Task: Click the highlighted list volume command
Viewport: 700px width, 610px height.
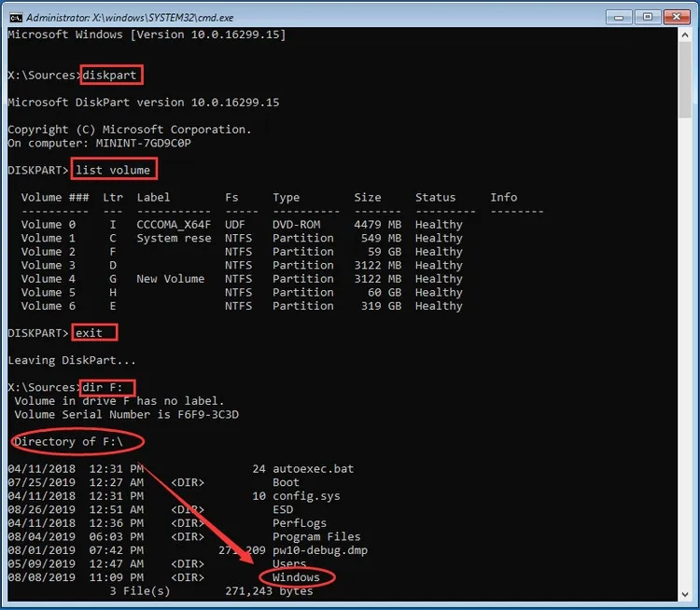Action: pyautogui.click(x=111, y=170)
